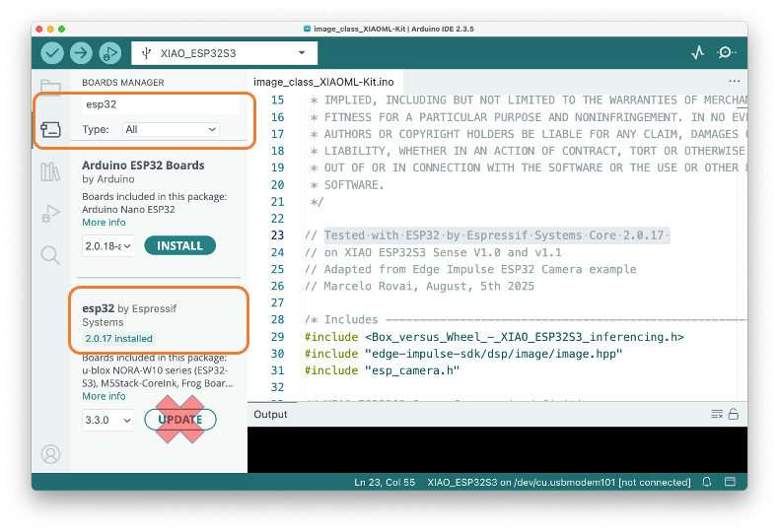Click the esp32 boards search field
779x532 pixels.
tap(160, 103)
